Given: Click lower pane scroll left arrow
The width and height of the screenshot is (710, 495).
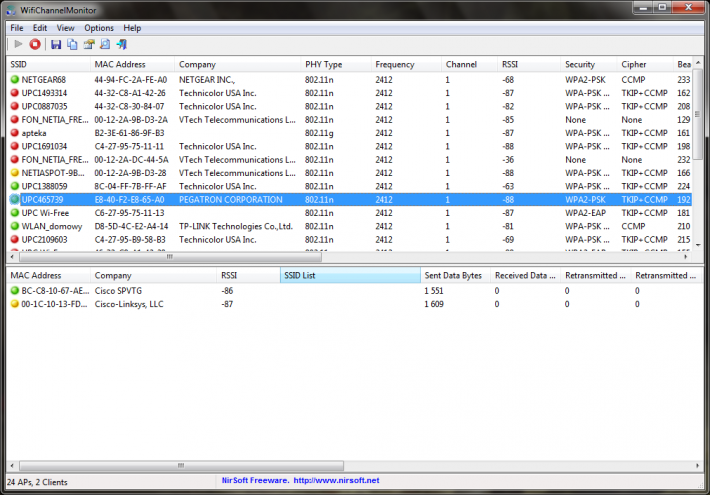Looking at the screenshot, I should coord(12,466).
